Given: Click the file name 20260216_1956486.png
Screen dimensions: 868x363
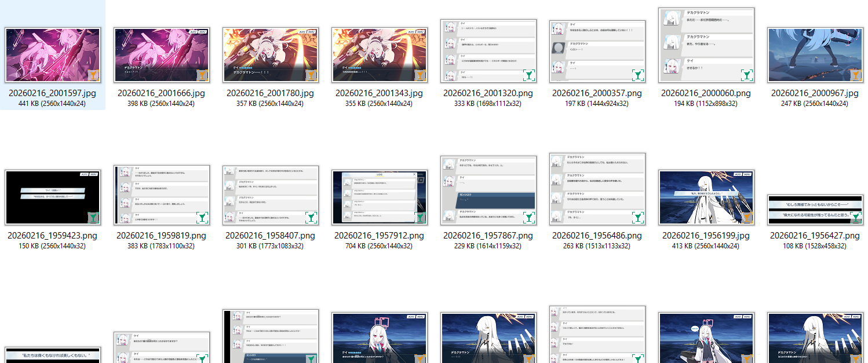Looking at the screenshot, I should pyautogui.click(x=597, y=236).
